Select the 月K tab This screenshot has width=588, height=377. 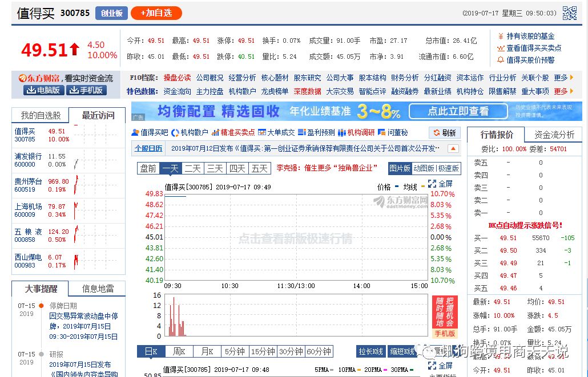[x=207, y=351]
